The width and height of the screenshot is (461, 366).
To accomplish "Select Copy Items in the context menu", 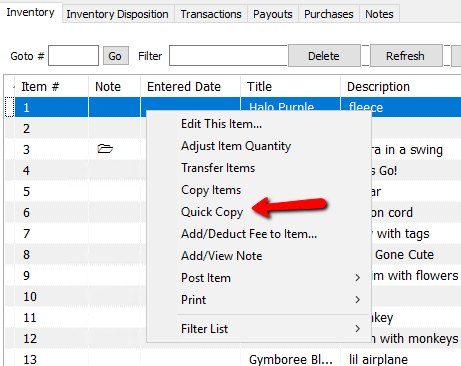I will [x=259, y=190].
